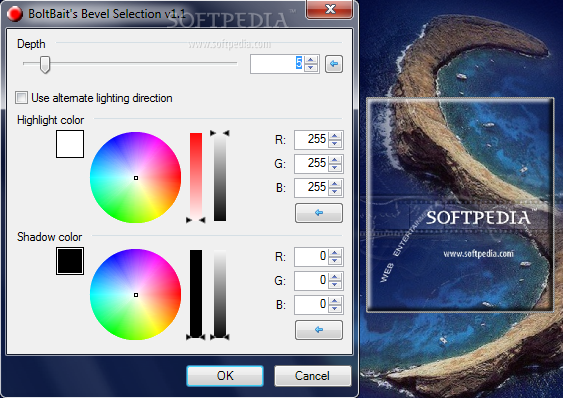This screenshot has width=563, height=398.
Task: Decrease Depth with down spinner arrow
Action: [311, 68]
